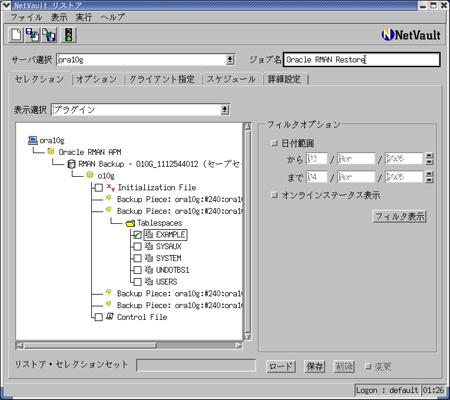The image size is (450, 400).
Task: Open the サーバ選択 dropdown arrow
Action: 230,60
